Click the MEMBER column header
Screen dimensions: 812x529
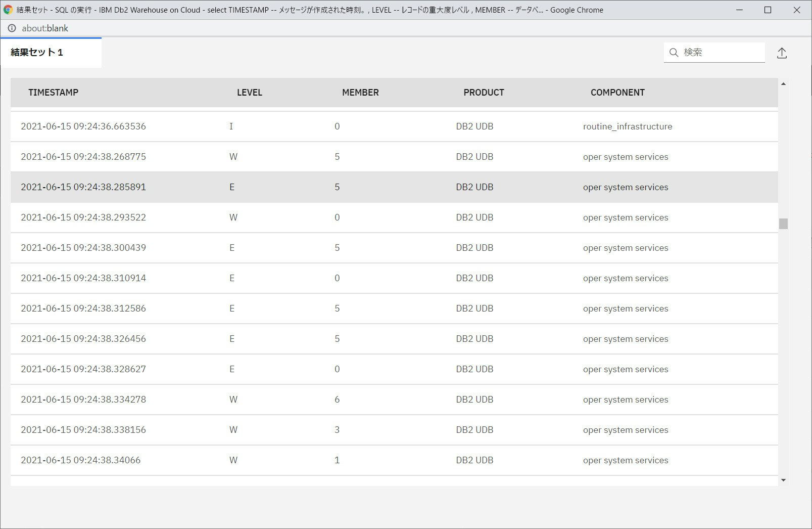[x=360, y=93]
